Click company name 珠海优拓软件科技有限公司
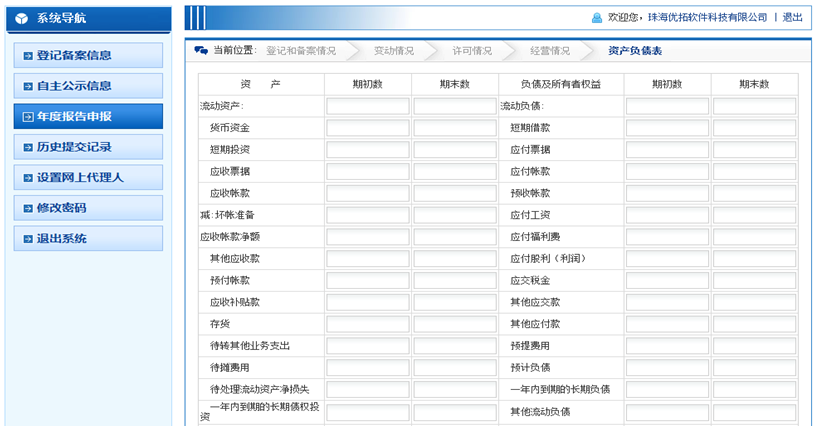 point(707,18)
